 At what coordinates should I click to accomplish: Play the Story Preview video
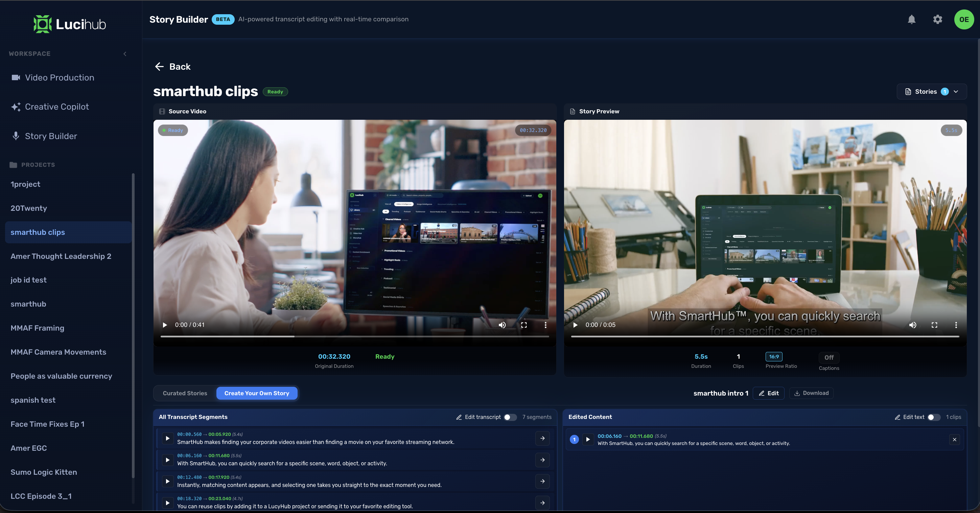tap(575, 325)
